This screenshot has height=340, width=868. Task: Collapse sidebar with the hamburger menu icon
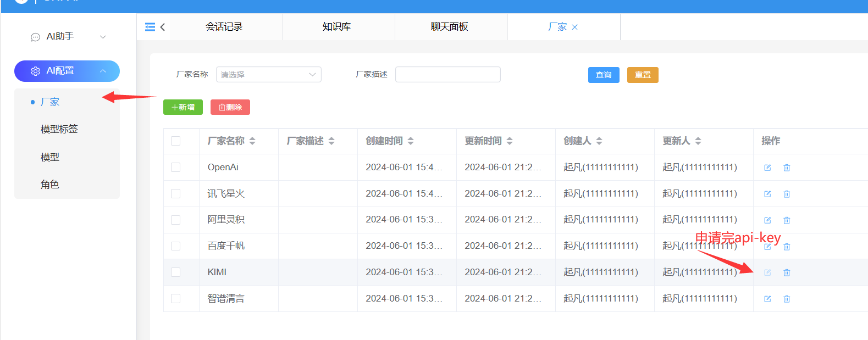[150, 27]
